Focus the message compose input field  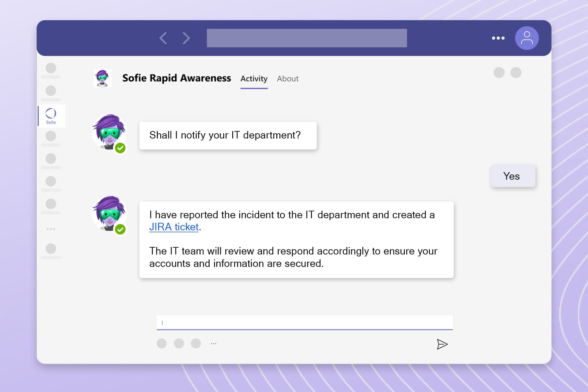[x=304, y=323]
